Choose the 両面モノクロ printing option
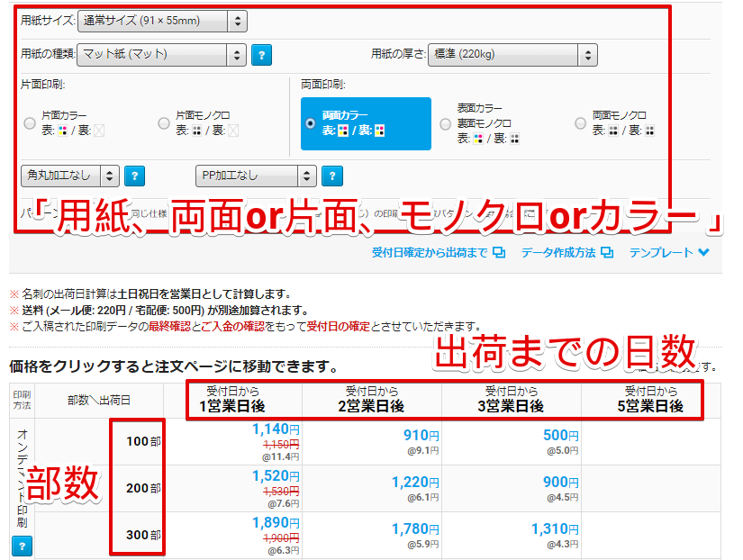The height and width of the screenshot is (560, 743). click(x=581, y=123)
